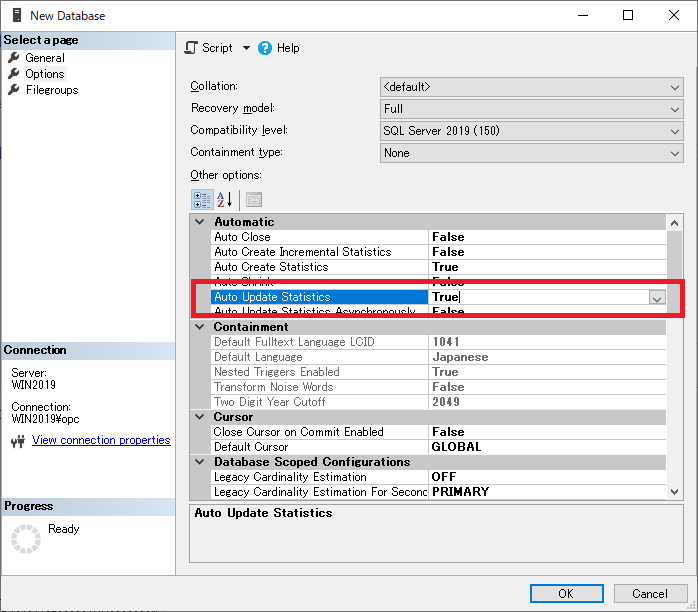Select the Default Language row
The image size is (698, 612).
(438, 357)
